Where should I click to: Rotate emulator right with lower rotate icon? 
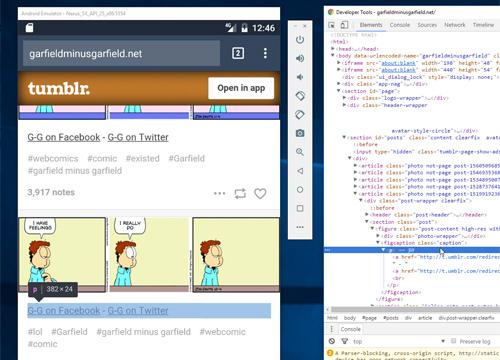pyautogui.click(x=300, y=115)
